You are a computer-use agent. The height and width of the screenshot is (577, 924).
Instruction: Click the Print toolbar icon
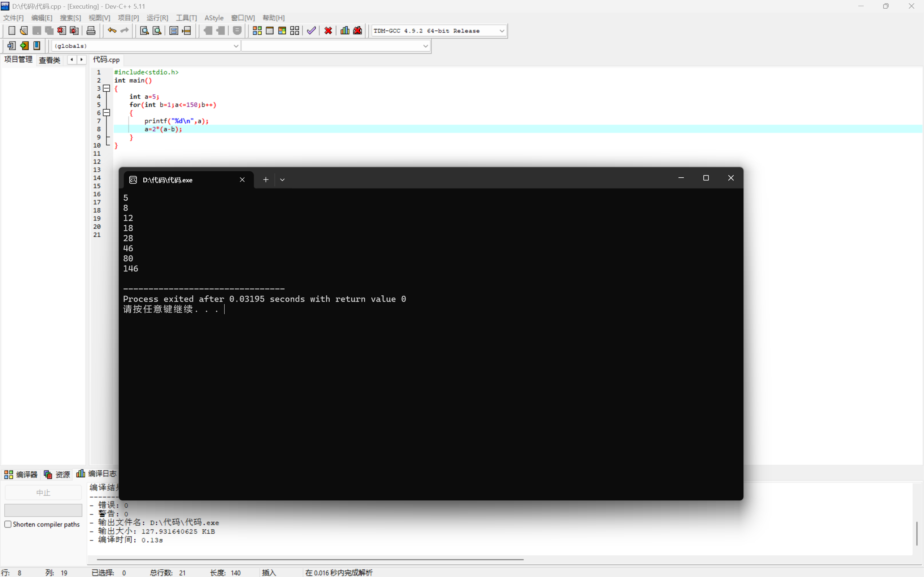[91, 31]
